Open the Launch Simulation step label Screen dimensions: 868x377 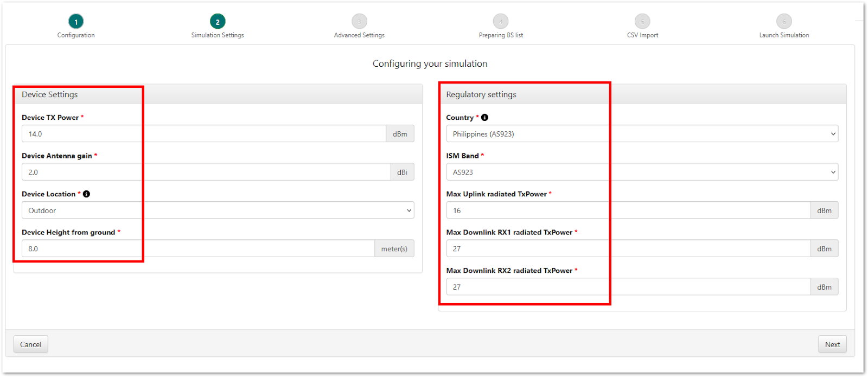coord(784,35)
